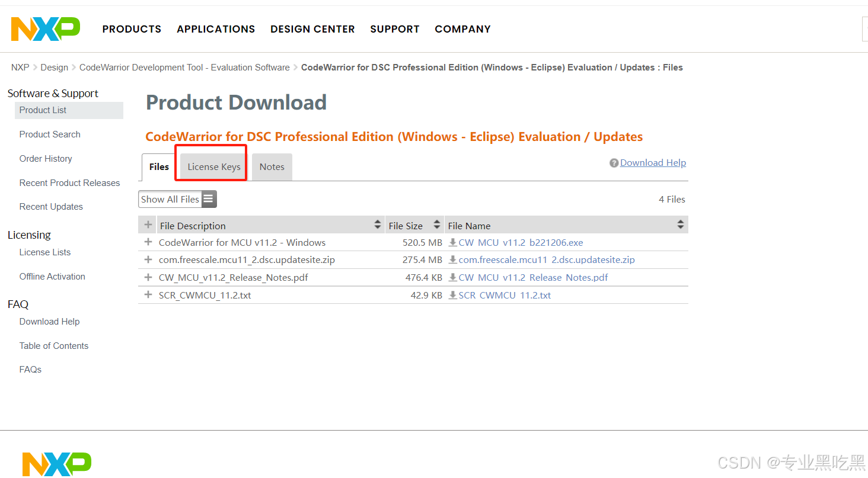Click the 275.4 MB file size cell
The width and height of the screenshot is (868, 478).
pyautogui.click(x=422, y=259)
